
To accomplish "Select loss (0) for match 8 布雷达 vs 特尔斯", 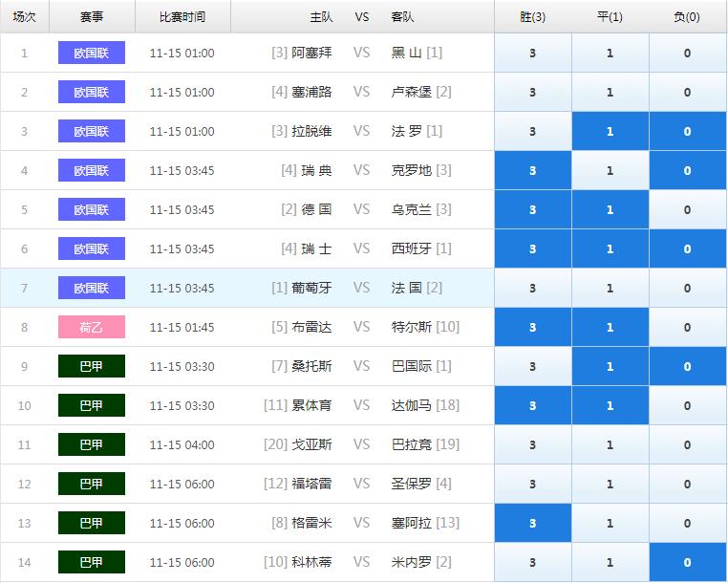I will [x=688, y=327].
